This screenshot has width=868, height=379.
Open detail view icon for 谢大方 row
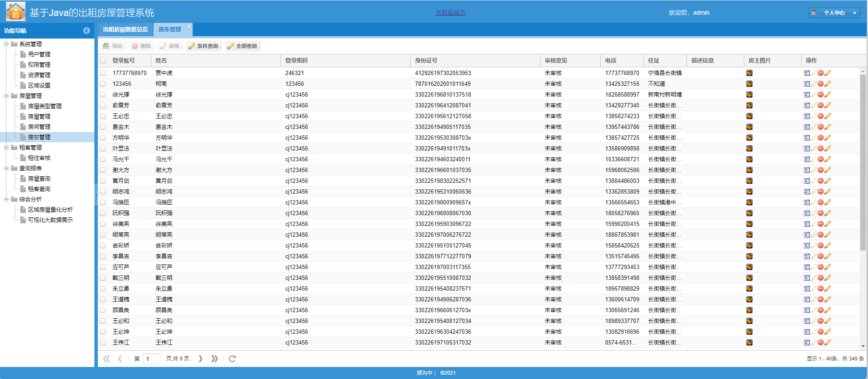coord(807,170)
